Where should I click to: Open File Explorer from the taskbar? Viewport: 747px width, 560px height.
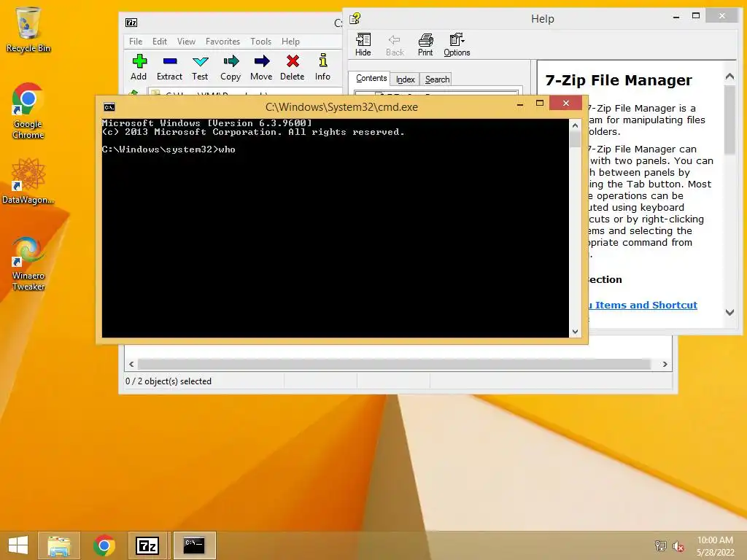[x=58, y=545]
